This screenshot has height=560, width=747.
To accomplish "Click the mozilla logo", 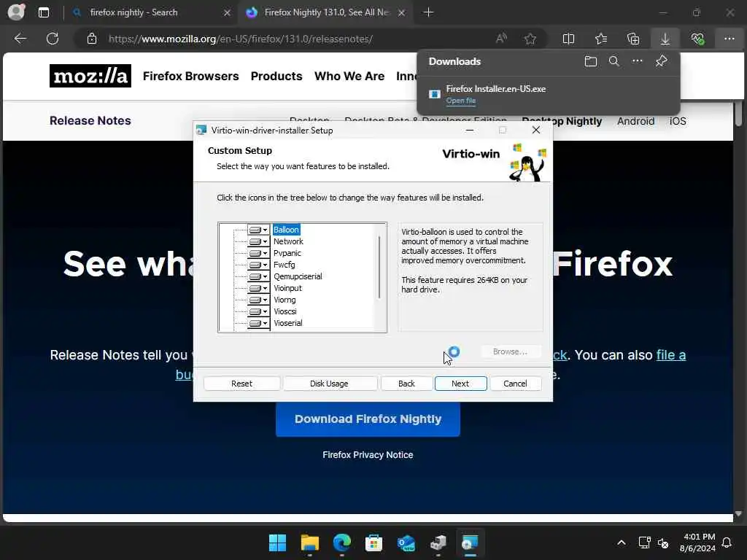I will coord(90,76).
